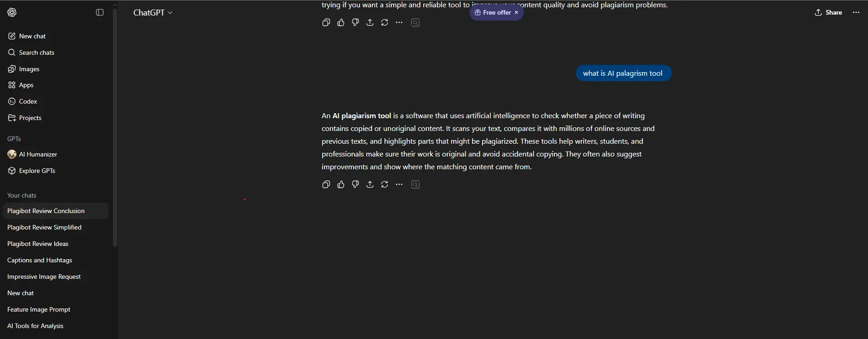Open more actions for AI plagiarism response
The height and width of the screenshot is (339, 868).
399,184
